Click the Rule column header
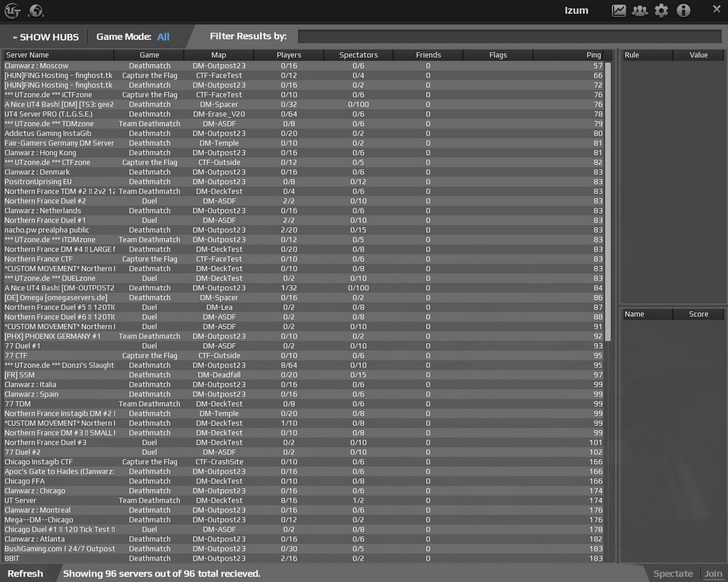Screen dimensions: 728x582 tap(646, 55)
